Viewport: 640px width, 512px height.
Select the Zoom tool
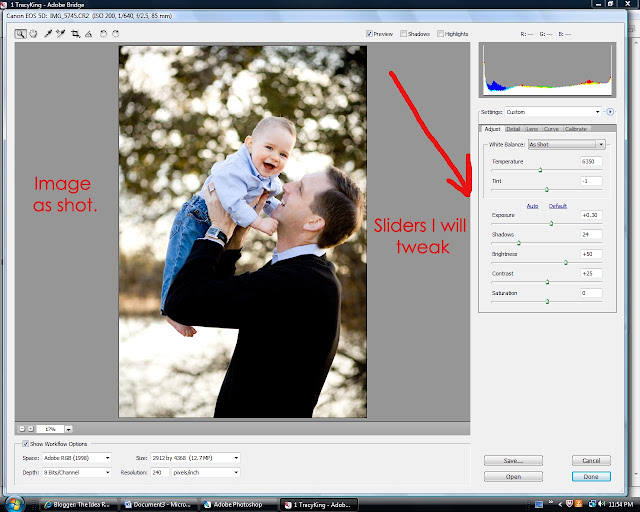pos(20,34)
